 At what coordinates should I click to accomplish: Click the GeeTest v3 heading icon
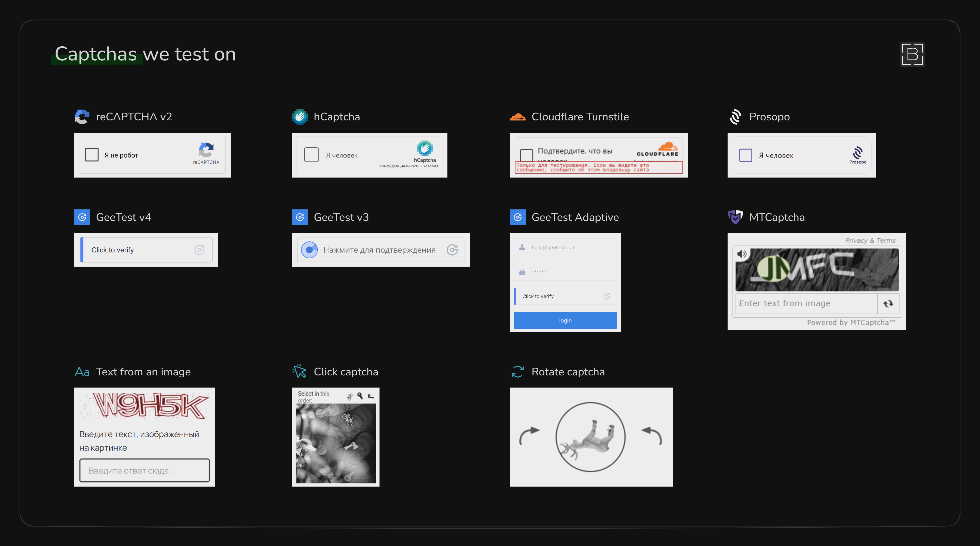coord(300,217)
